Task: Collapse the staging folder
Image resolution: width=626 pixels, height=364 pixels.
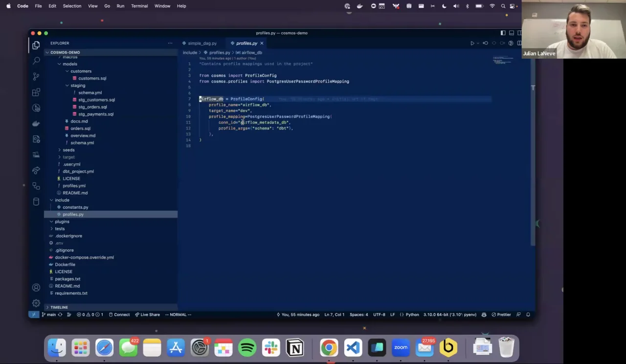Action: [x=77, y=86]
